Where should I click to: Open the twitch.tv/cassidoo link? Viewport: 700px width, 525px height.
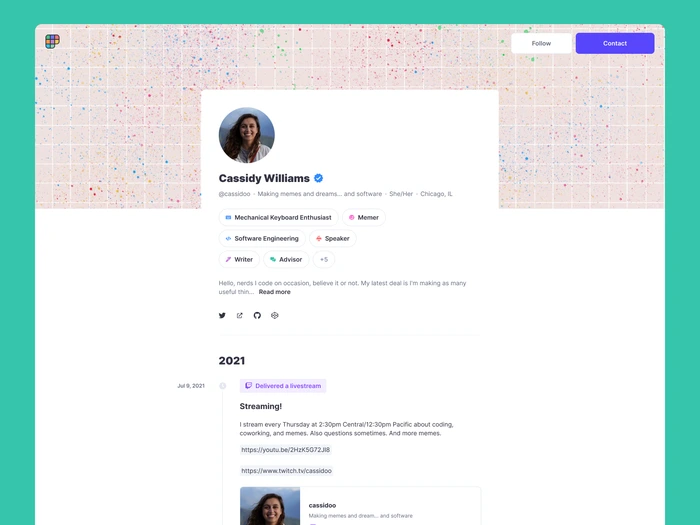click(287, 471)
